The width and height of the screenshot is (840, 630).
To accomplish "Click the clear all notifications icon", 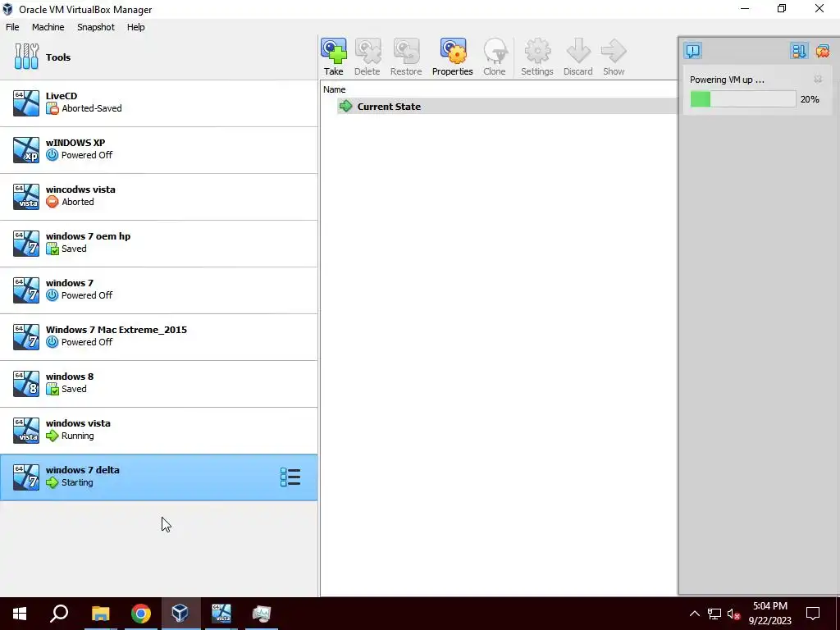I will tap(822, 51).
